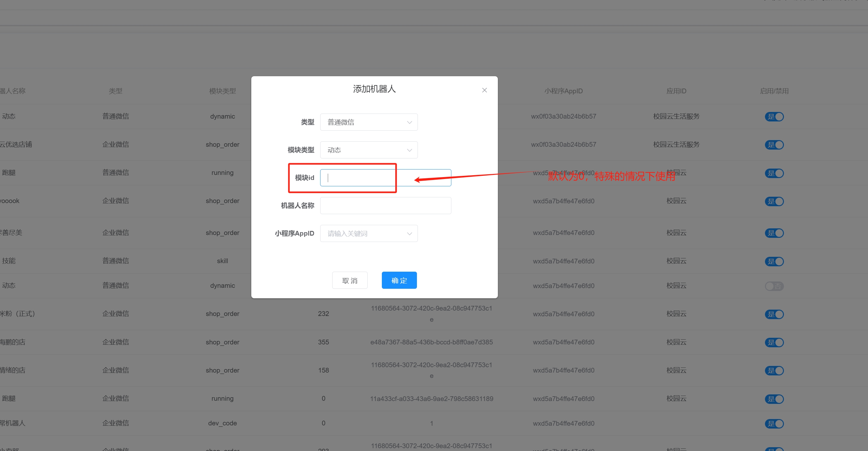
Task: Open the 类型 dropdown showing 普通微信
Action: pyautogui.click(x=369, y=122)
